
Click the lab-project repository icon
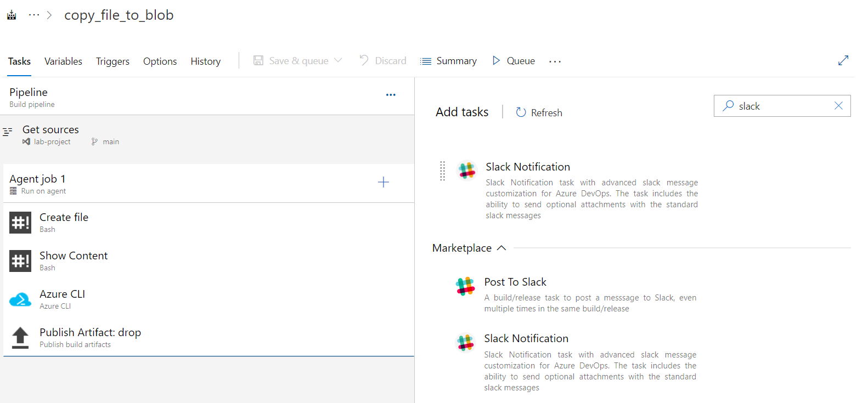(x=26, y=141)
